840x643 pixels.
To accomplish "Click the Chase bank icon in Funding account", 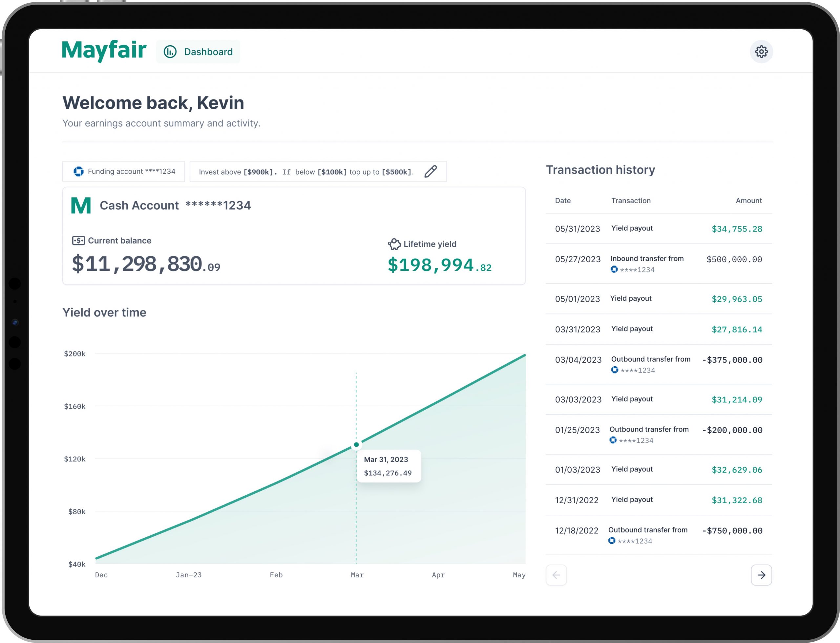I will (78, 171).
